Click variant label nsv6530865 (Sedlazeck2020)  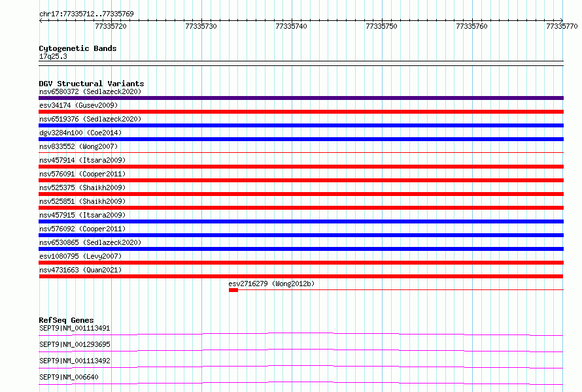[x=90, y=242]
